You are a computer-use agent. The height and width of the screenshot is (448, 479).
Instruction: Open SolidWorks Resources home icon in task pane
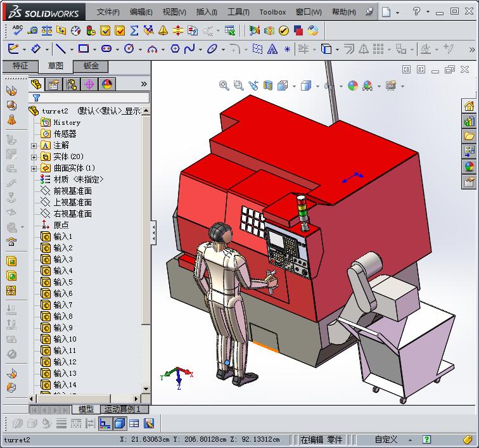[x=469, y=106]
